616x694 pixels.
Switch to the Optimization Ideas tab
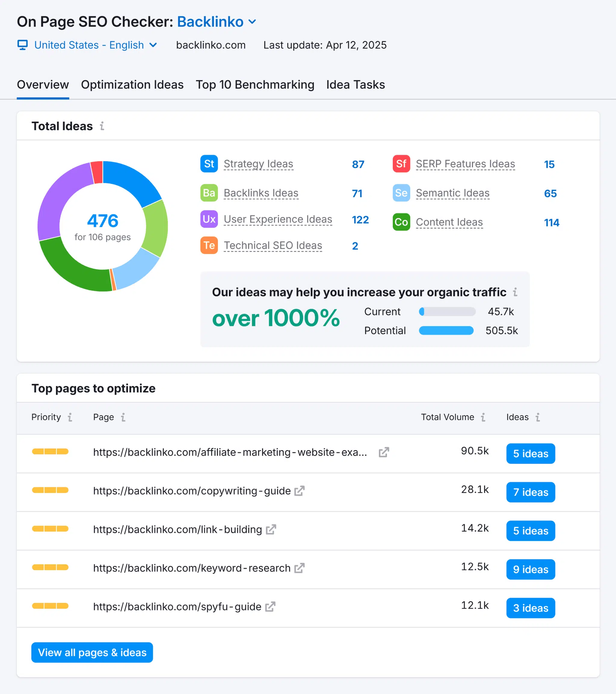[132, 84]
